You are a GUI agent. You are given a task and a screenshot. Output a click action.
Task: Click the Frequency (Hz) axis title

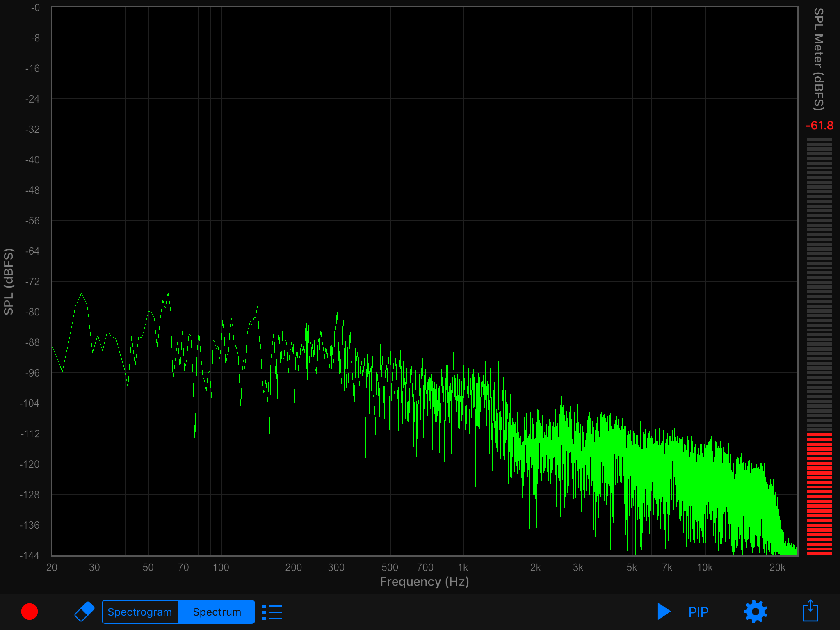(x=425, y=582)
